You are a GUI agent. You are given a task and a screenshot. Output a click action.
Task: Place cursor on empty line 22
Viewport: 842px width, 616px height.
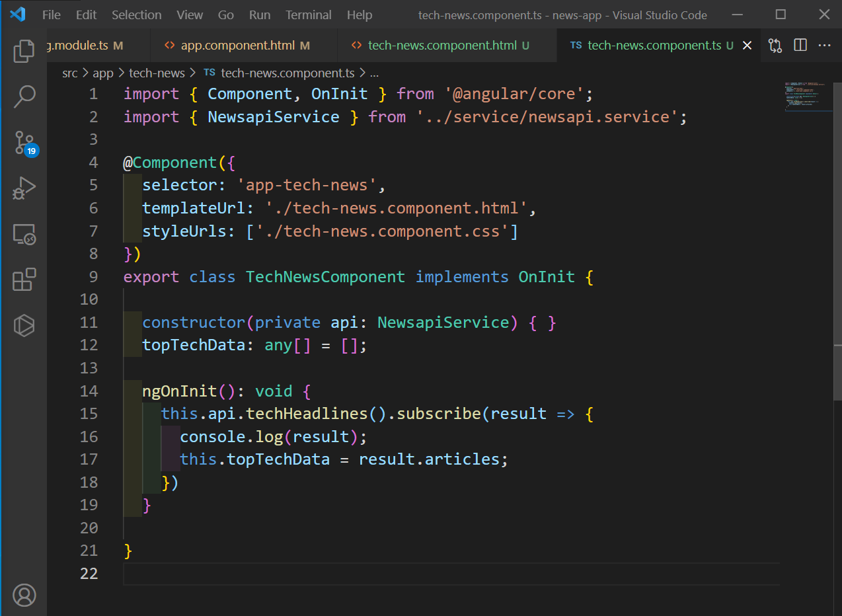451,573
